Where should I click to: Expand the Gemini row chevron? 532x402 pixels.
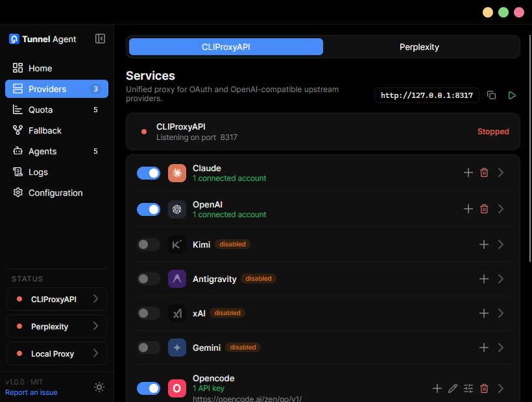(x=501, y=348)
